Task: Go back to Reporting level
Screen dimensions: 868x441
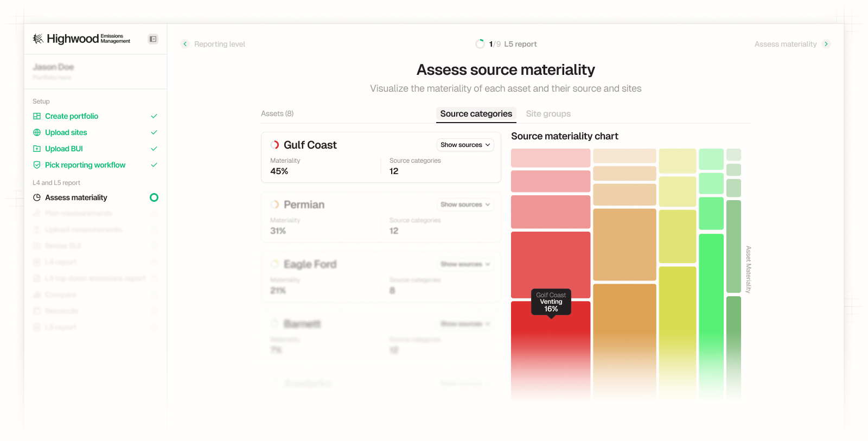Action: coord(220,44)
